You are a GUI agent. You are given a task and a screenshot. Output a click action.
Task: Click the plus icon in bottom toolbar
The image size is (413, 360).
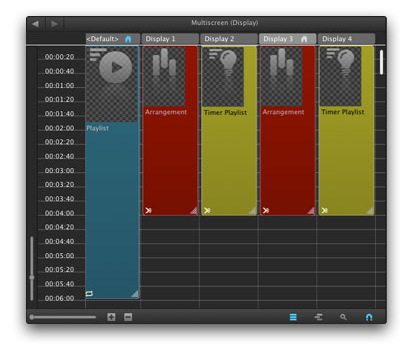click(111, 317)
